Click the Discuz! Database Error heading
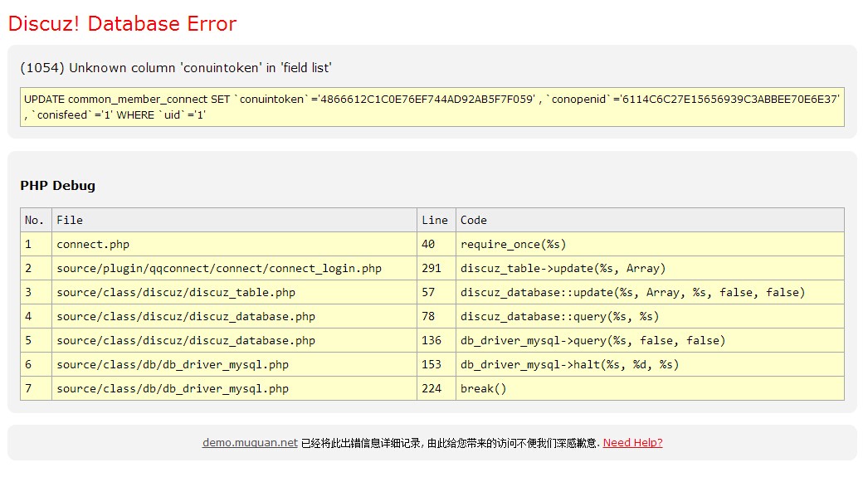This screenshot has height=477, width=868. tap(122, 24)
